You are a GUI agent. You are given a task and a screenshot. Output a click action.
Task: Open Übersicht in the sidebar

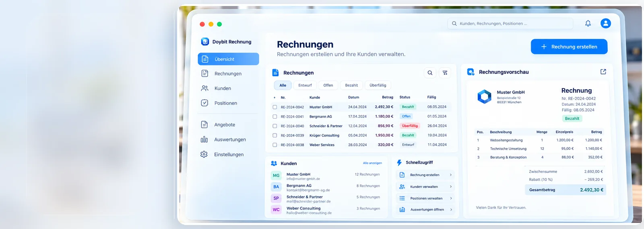[x=228, y=59]
